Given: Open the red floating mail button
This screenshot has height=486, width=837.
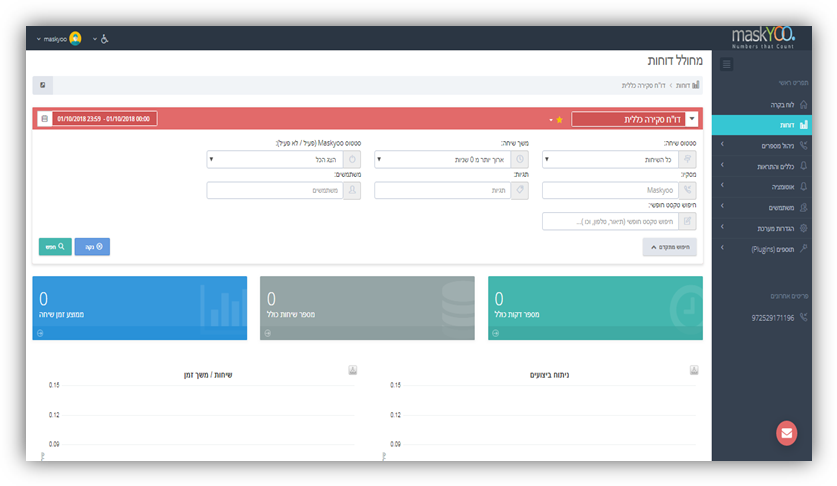Looking at the screenshot, I should click(x=786, y=433).
